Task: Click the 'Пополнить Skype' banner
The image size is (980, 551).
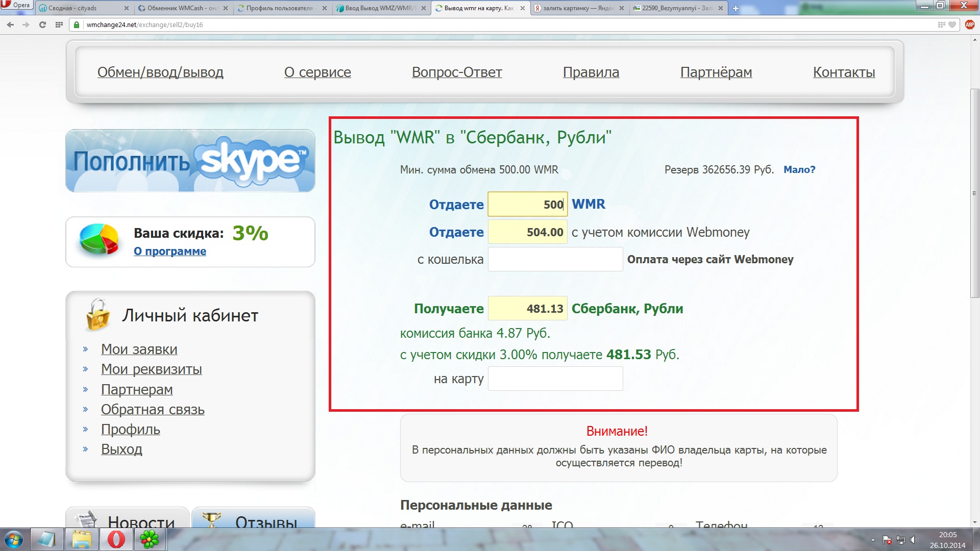Action: point(190,161)
